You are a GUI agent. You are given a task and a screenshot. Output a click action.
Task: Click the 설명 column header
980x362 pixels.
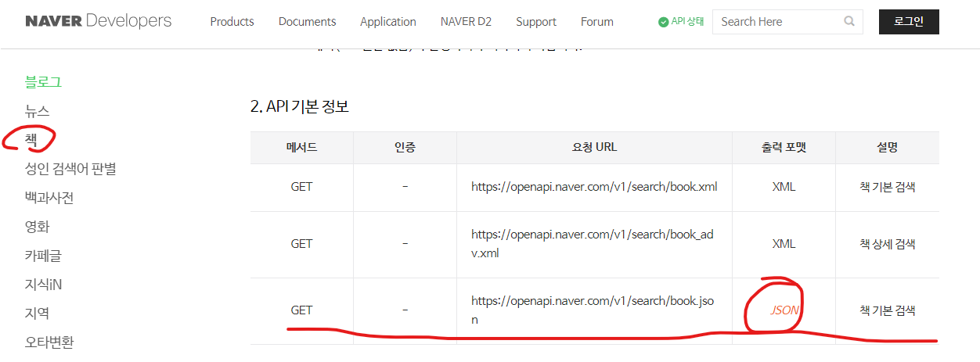(887, 147)
